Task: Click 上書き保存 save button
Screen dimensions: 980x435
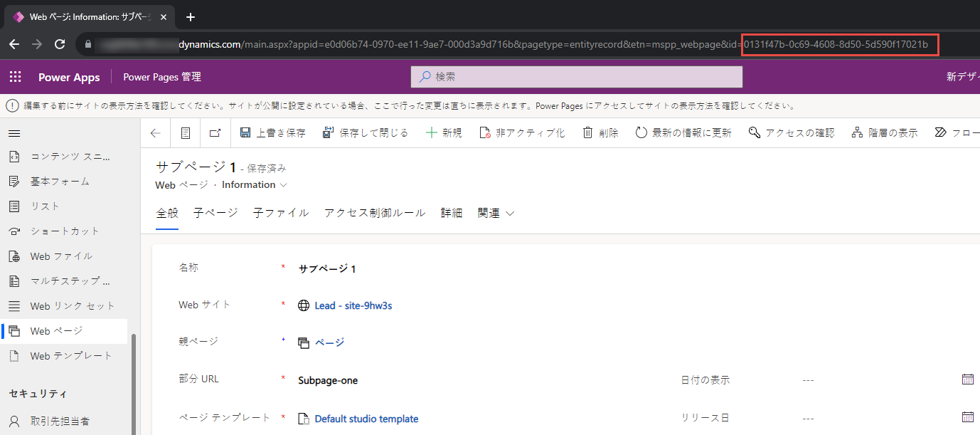Action: click(272, 133)
